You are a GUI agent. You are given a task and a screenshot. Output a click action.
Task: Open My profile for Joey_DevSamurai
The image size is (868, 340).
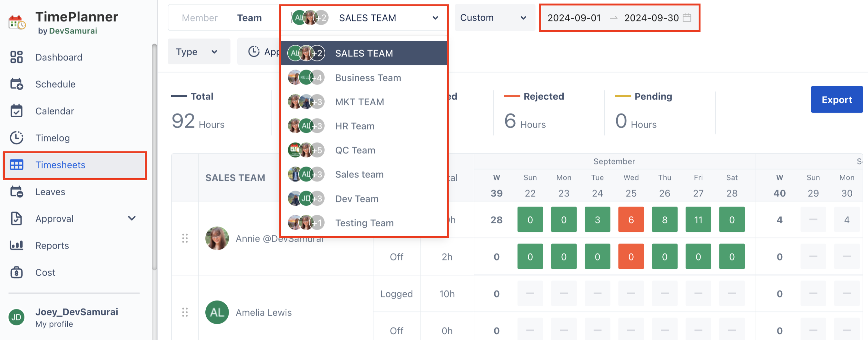tap(54, 324)
